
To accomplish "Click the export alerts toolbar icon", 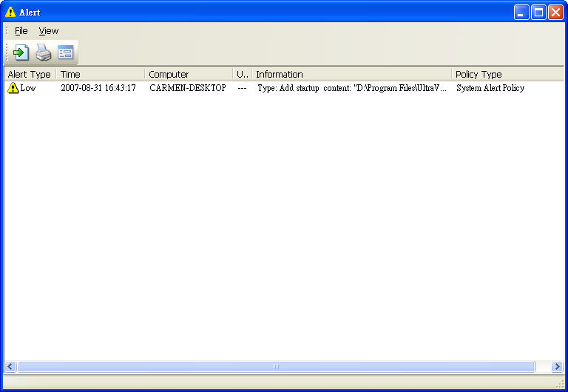I will click(21, 53).
